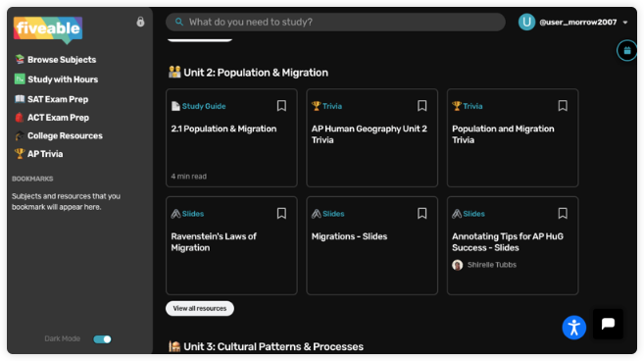
Task: Expand the user_morrow2007 account dropdown arrow
Action: 625,23
